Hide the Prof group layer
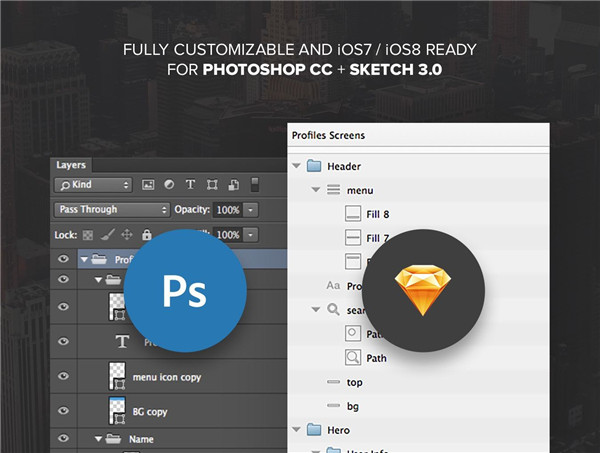The height and width of the screenshot is (453, 600). (x=64, y=259)
